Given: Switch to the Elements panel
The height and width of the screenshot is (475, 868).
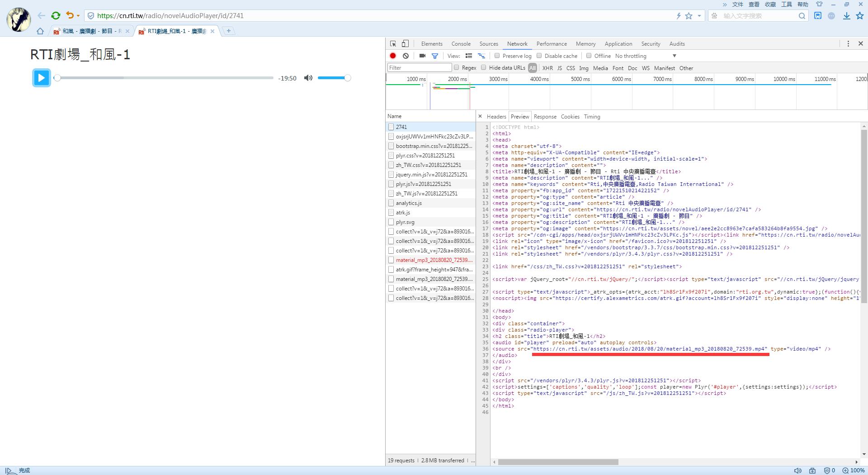Looking at the screenshot, I should 432,44.
